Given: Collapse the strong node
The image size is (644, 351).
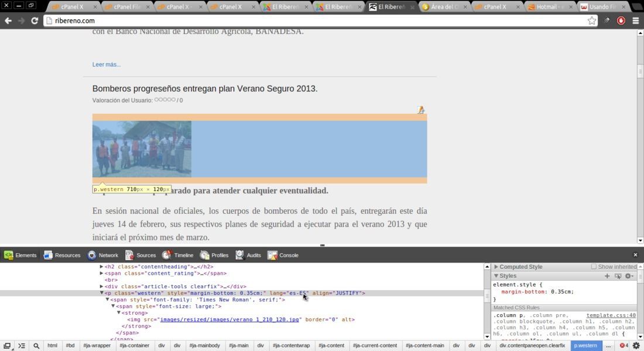Looking at the screenshot, I should tap(119, 313).
